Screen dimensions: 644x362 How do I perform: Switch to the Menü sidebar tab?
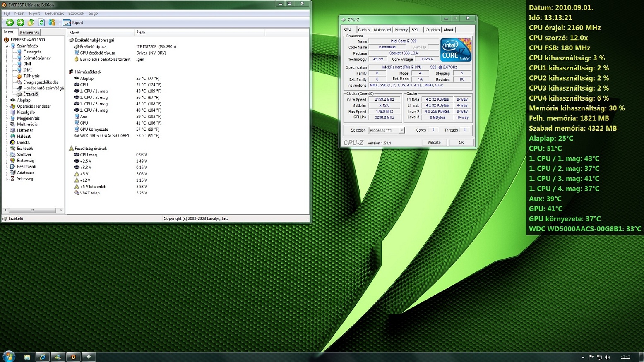click(9, 32)
